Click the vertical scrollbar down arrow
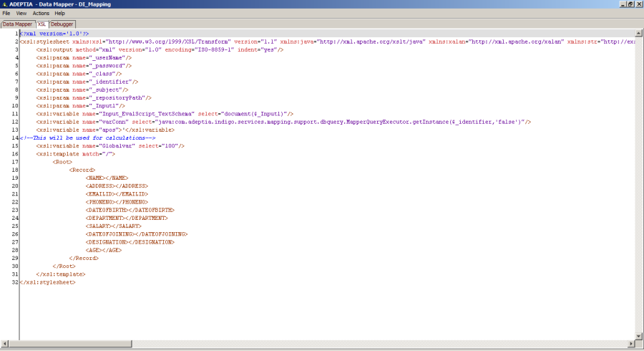This screenshot has width=644, height=351. 638,335
